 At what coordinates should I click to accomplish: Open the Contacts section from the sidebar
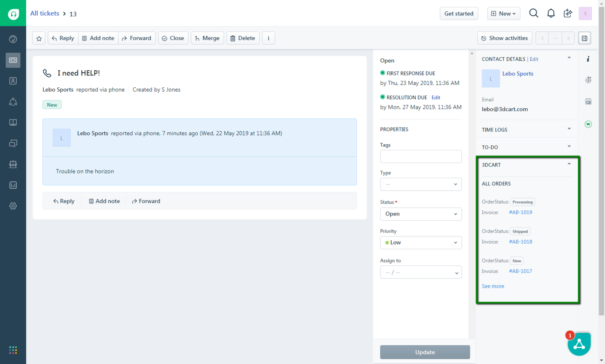(x=13, y=81)
